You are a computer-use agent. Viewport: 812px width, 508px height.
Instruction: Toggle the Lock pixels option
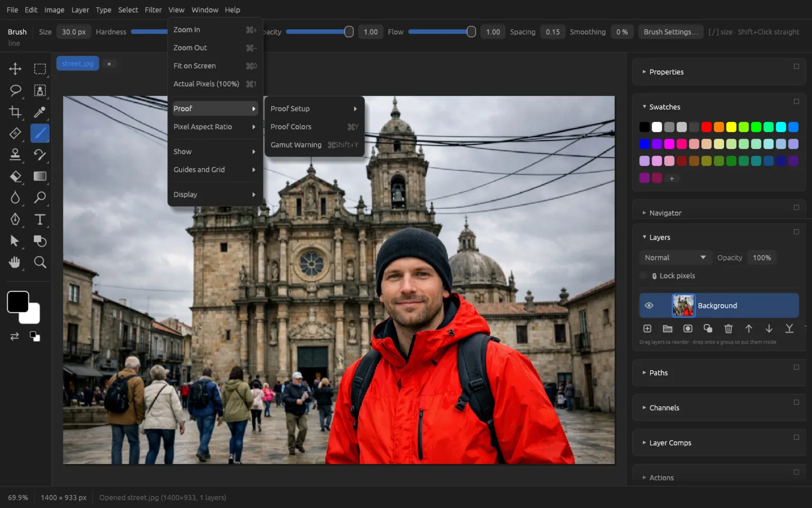[644, 276]
